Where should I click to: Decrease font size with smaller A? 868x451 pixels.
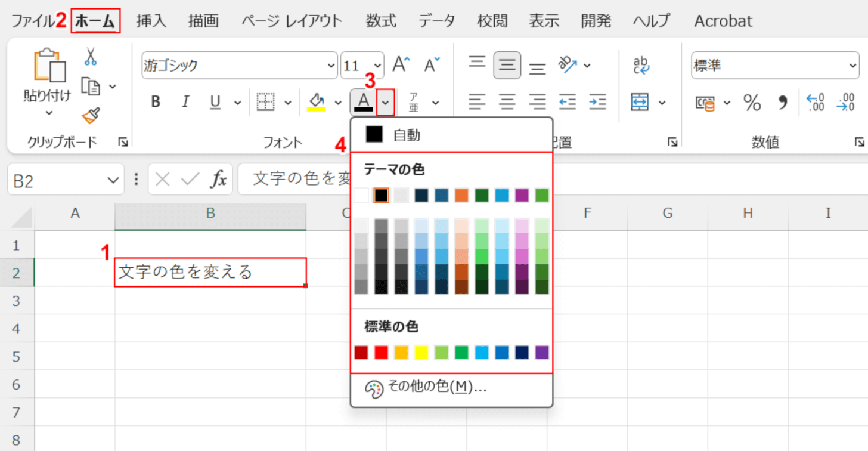pos(432,65)
